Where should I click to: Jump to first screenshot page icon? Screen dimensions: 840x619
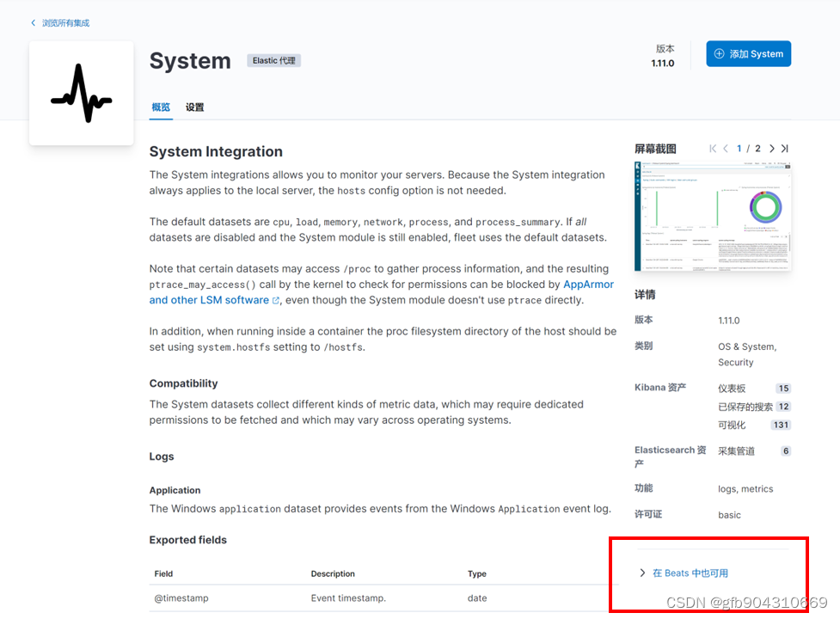pyautogui.click(x=713, y=149)
